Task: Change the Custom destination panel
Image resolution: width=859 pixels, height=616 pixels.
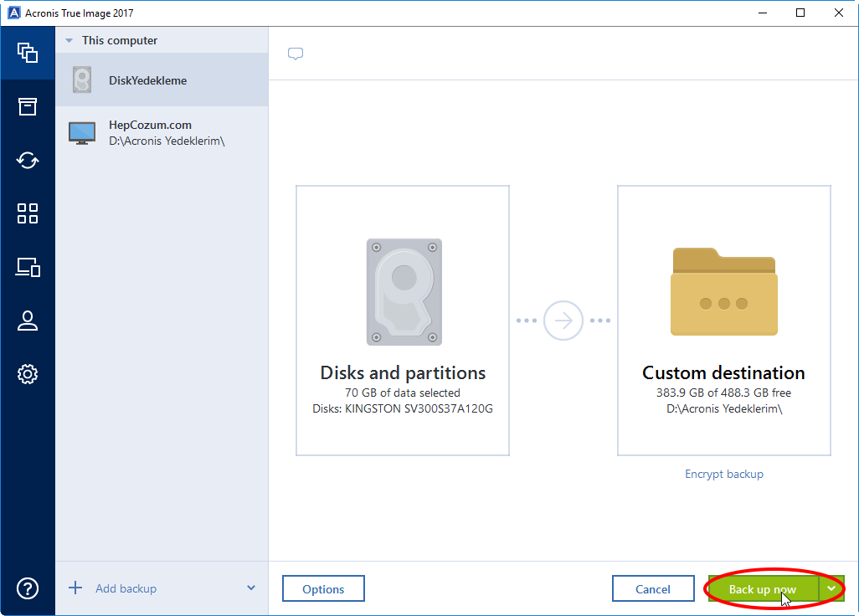Action: 723,321
